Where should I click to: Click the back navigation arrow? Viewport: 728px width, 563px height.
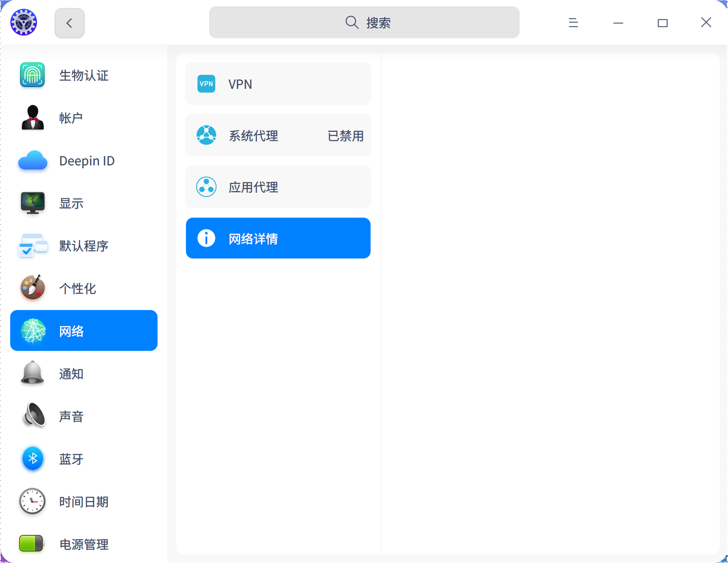[x=69, y=23]
